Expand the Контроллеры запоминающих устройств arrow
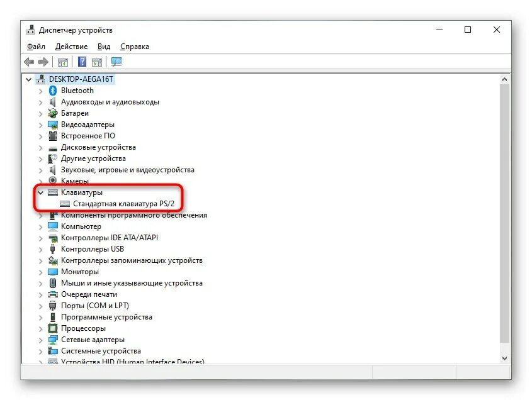 pos(41,261)
